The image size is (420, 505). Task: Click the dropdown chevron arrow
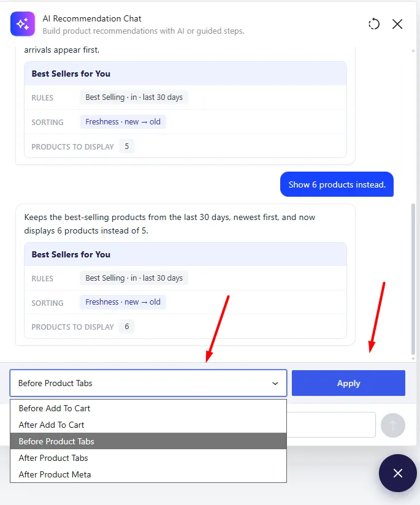coord(275,383)
